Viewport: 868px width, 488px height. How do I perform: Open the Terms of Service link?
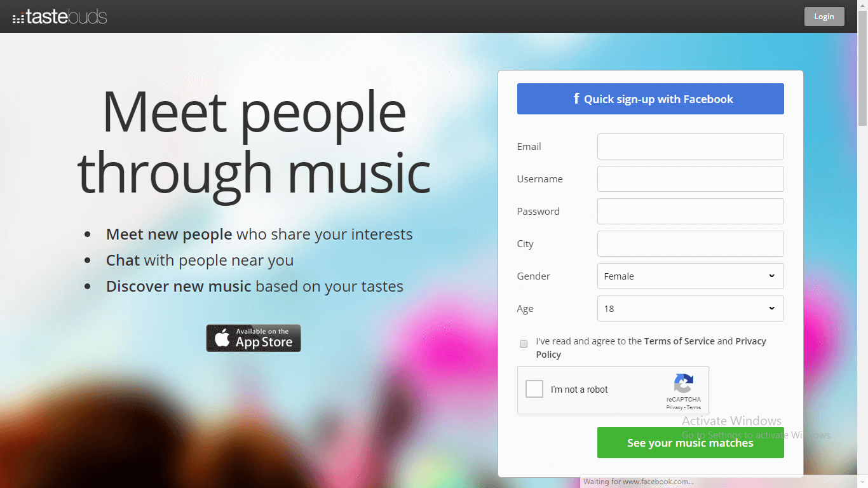[x=679, y=341]
